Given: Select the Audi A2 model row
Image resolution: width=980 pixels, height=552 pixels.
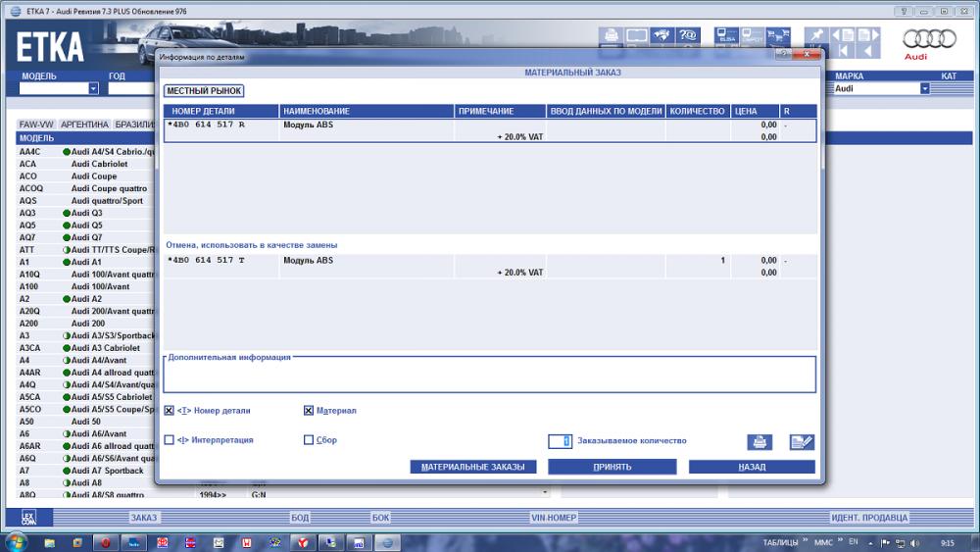Looking at the screenshot, I should pos(85,299).
